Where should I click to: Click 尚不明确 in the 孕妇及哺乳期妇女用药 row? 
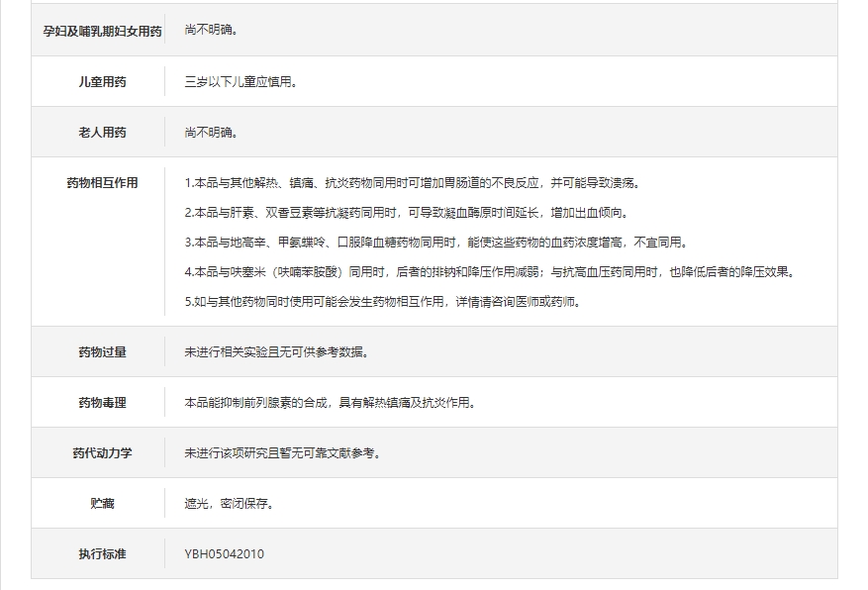pyautogui.click(x=211, y=31)
